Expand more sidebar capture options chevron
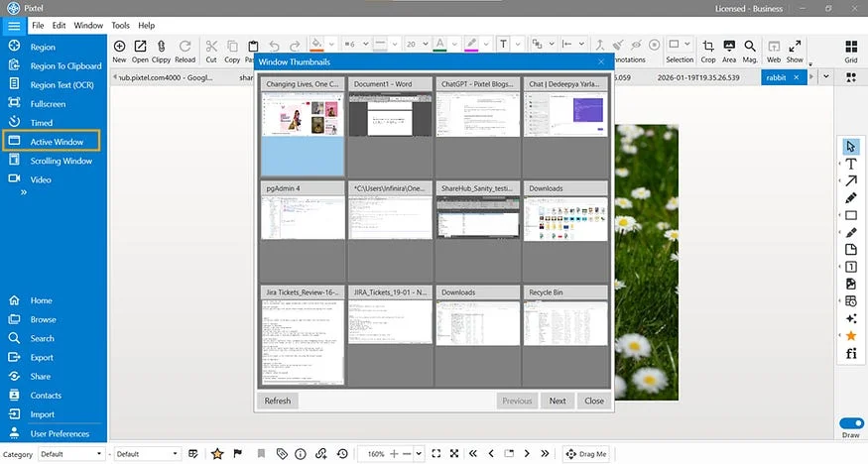The height and width of the screenshot is (464, 868). coord(24,192)
